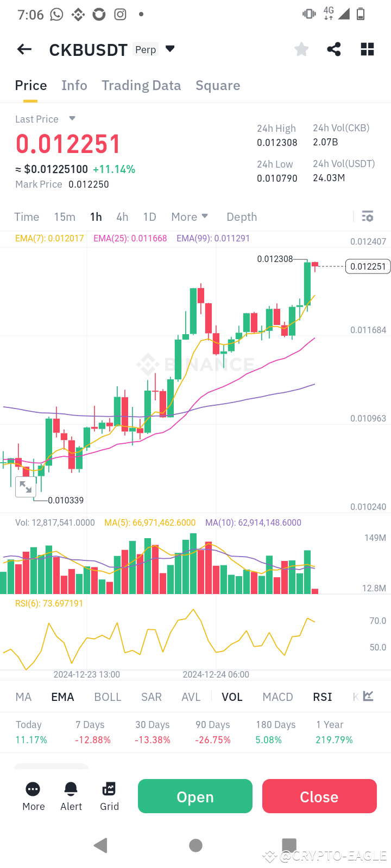
Task: Switch volume display to MACD indicator
Action: (278, 696)
